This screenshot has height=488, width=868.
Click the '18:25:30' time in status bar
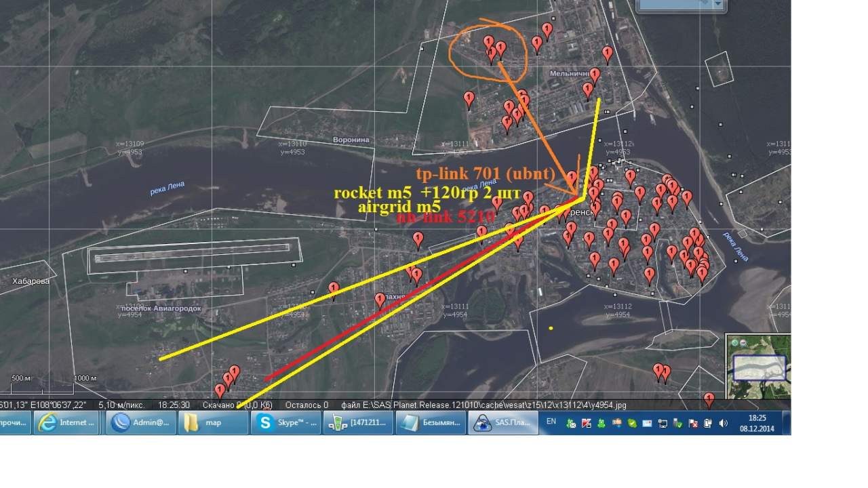[174, 405]
